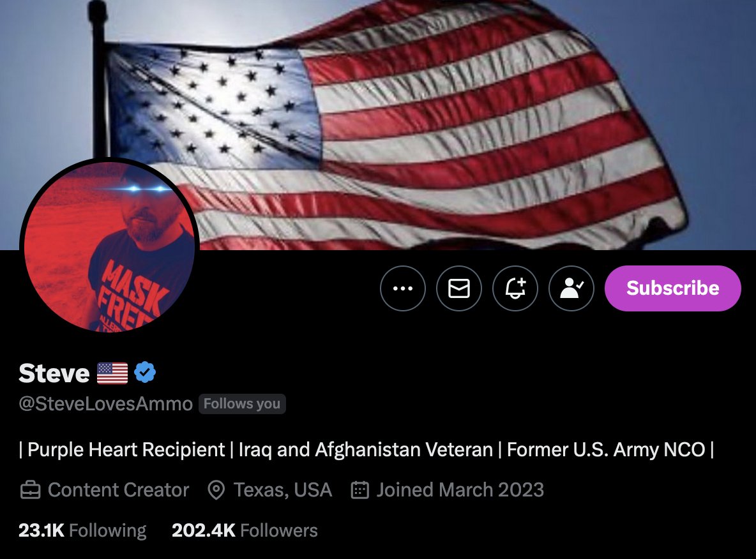Screen dimensions: 756x559
Task: Click the location pin icon
Action: [216, 490]
